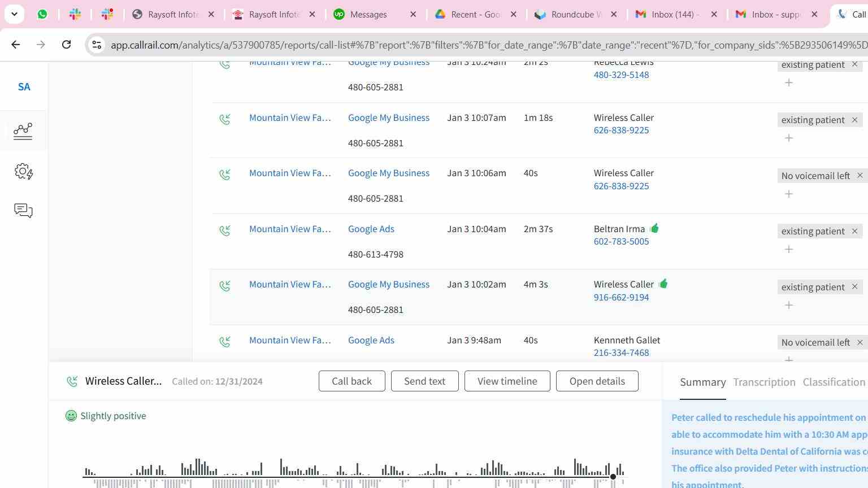Select the tracking number 480-613-4798
This screenshot has width=868, height=488.
pos(376,254)
